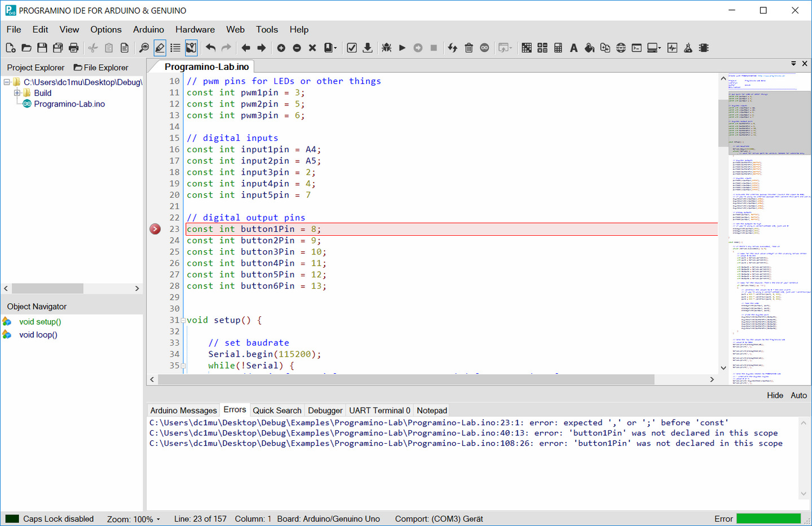Click the debug bug icon
The image size is (812, 526).
386,48
